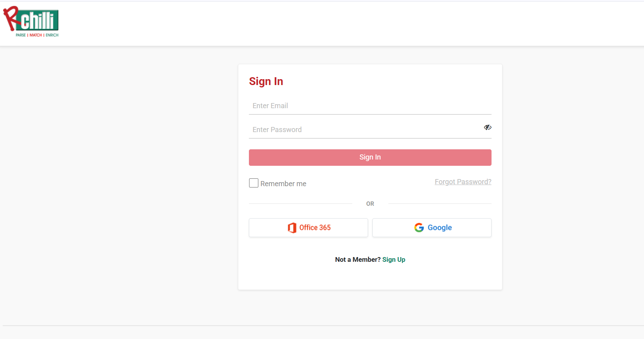Click the OR divider label

point(370,204)
